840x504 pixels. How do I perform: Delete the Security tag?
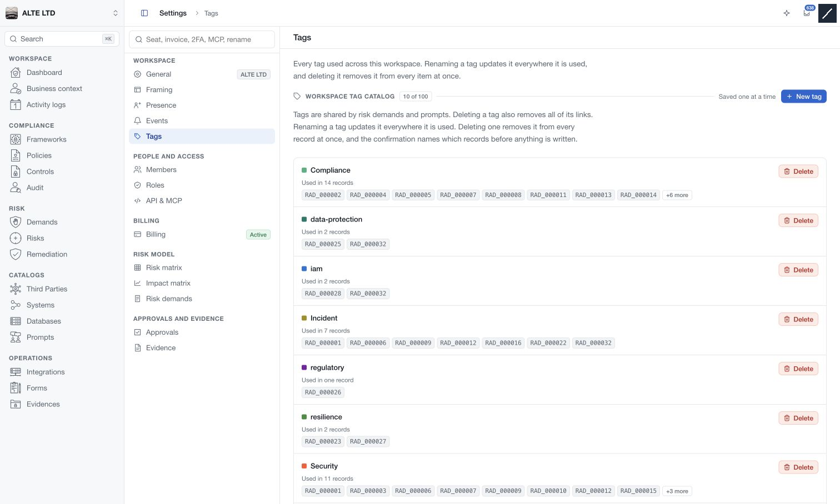pos(798,467)
